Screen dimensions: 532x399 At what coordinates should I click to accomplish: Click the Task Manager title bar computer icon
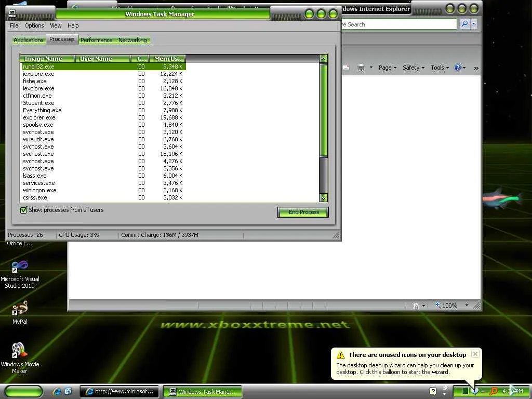point(12,13)
